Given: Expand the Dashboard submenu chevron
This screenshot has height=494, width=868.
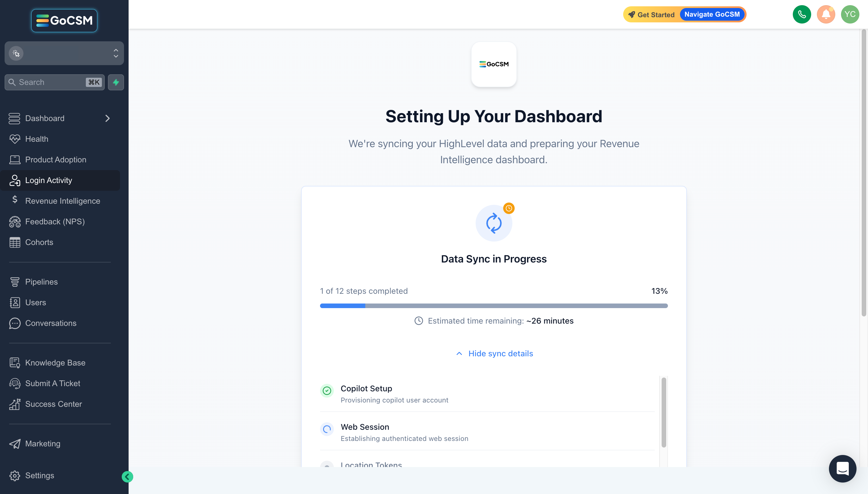Looking at the screenshot, I should 108,118.
